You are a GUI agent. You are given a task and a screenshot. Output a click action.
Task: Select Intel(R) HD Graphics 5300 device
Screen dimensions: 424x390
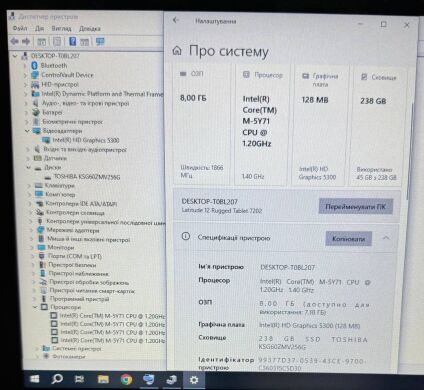pos(86,140)
